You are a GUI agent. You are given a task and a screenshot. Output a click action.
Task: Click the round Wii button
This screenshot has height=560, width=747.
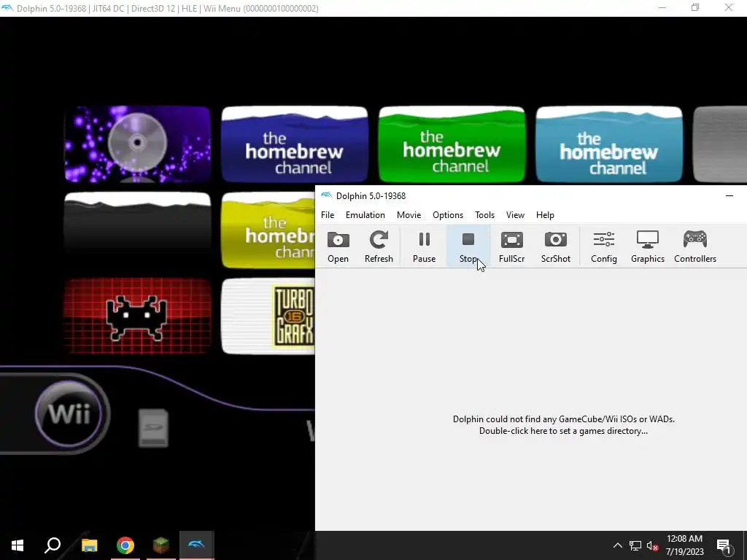tap(69, 413)
